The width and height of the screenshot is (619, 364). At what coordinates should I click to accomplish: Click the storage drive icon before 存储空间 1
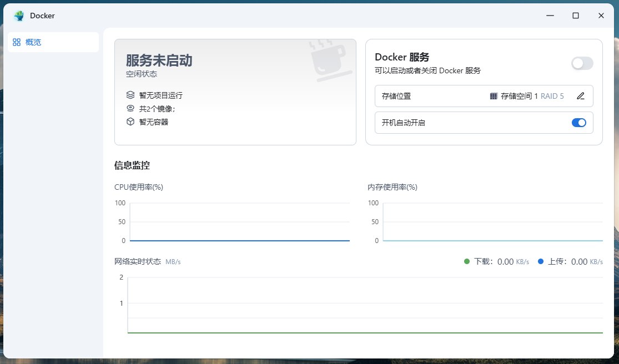pos(494,96)
